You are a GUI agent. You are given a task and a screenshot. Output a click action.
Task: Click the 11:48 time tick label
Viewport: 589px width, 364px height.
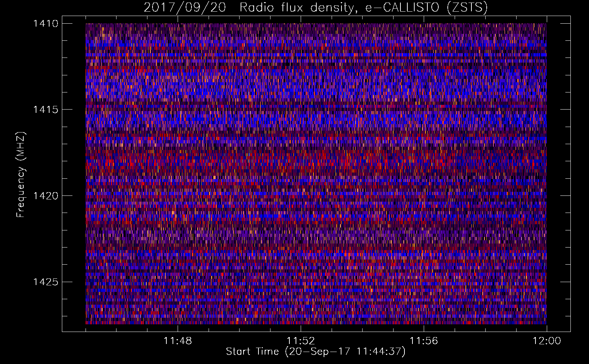pos(178,341)
